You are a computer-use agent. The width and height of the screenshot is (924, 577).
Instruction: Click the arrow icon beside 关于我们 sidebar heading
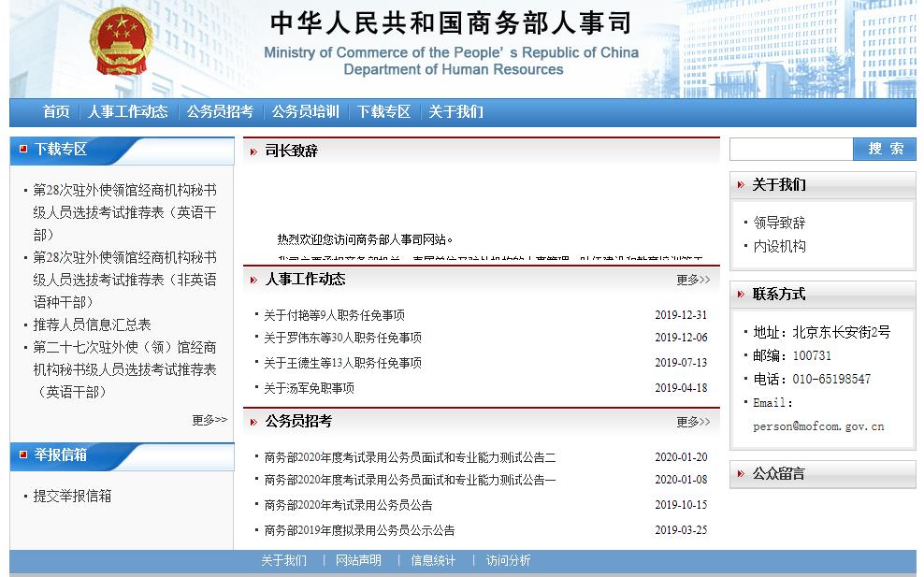(x=739, y=184)
